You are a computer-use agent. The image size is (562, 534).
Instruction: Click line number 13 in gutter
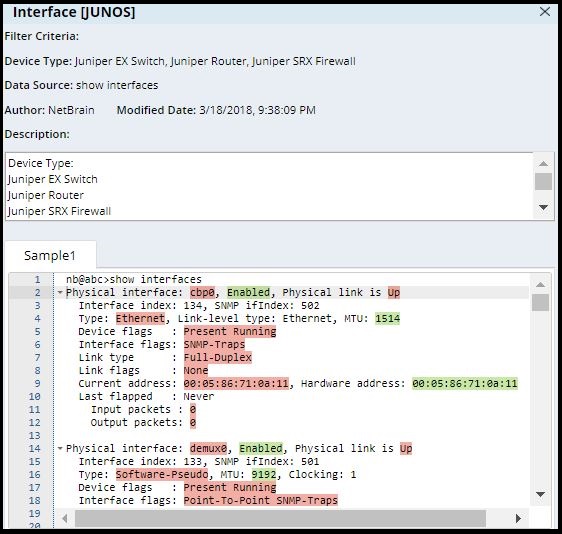[35, 435]
